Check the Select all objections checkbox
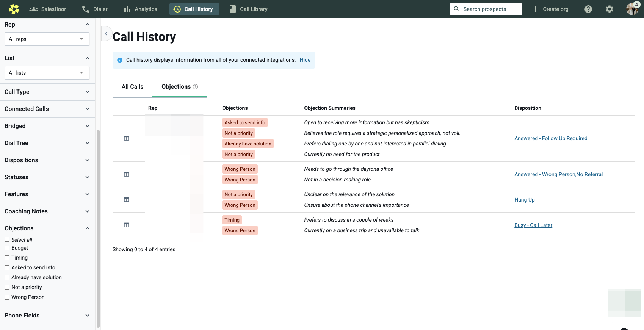Screen dimensions: 644x330 coord(7,239)
